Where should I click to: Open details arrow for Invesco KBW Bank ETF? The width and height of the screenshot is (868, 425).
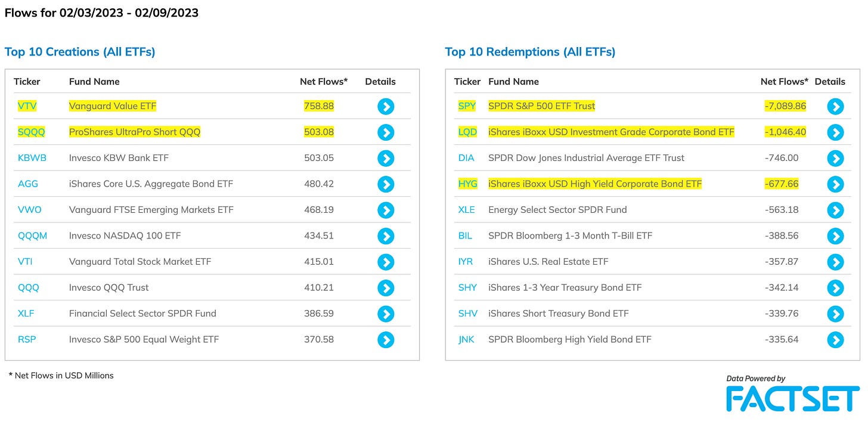pos(386,159)
